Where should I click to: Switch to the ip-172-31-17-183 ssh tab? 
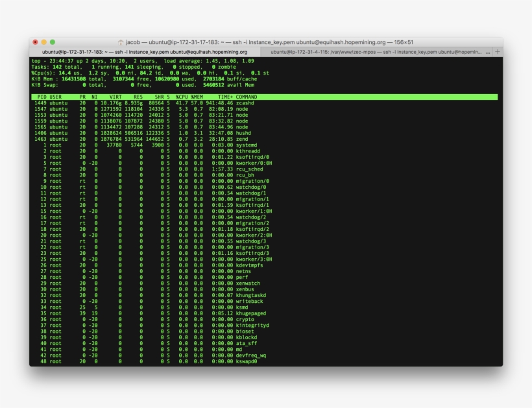click(x=145, y=52)
